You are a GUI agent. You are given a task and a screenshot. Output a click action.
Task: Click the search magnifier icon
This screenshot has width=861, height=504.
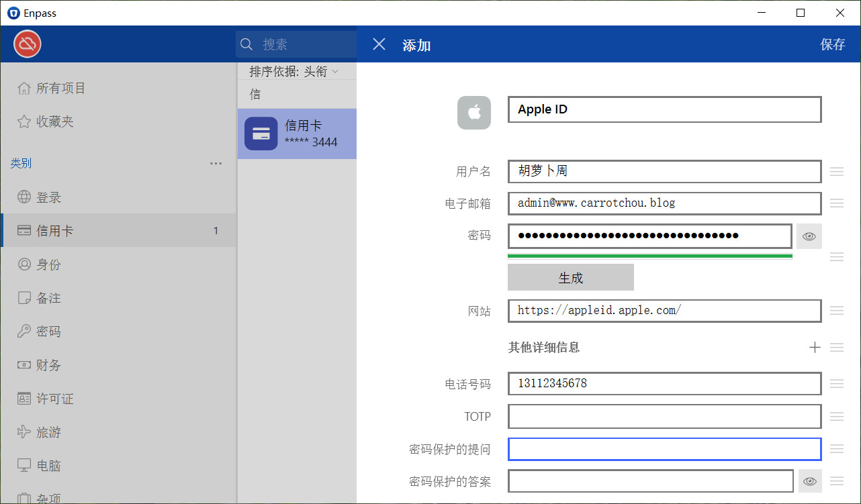[x=246, y=44]
